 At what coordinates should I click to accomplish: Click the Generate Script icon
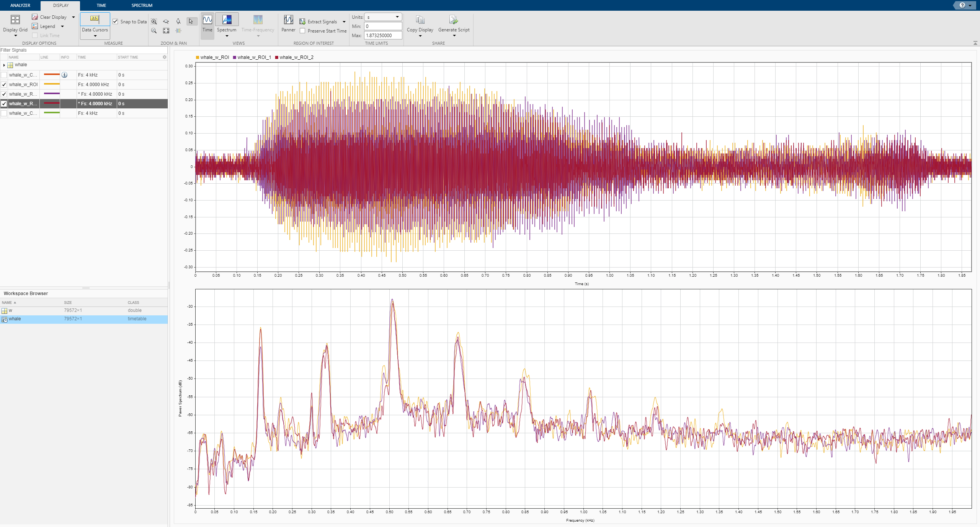[453, 20]
